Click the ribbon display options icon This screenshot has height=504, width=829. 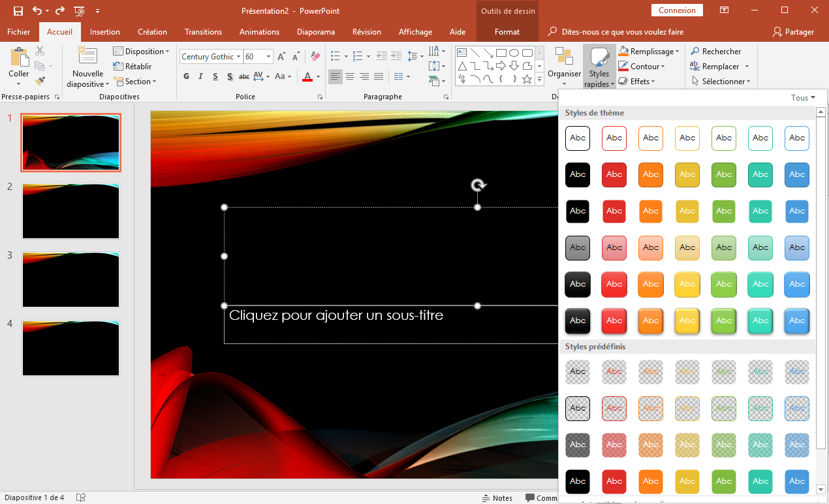[x=724, y=10]
